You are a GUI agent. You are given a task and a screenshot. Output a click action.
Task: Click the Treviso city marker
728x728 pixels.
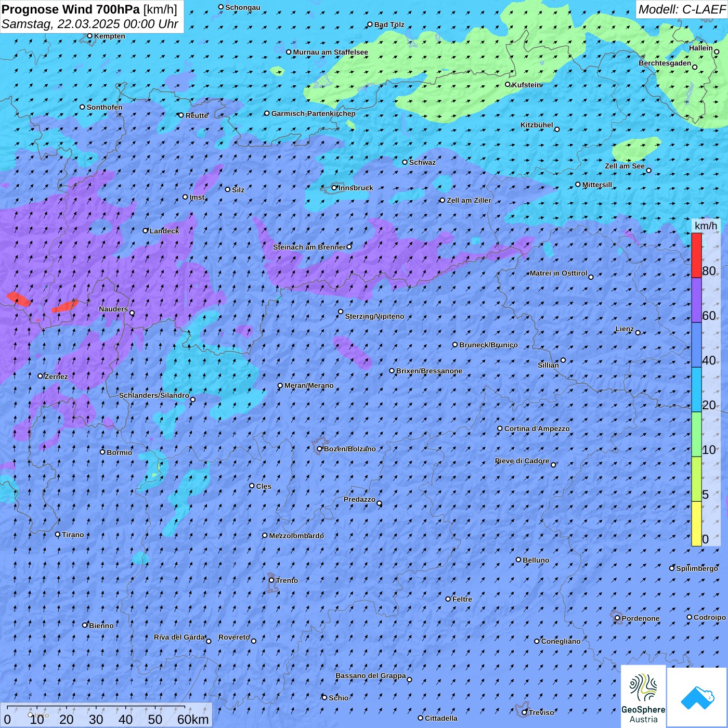[525, 712]
